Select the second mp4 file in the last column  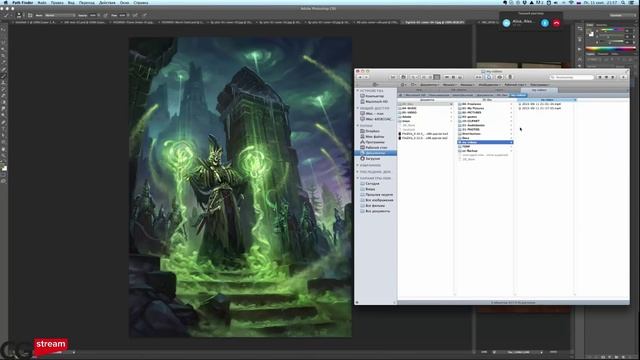(x=541, y=108)
